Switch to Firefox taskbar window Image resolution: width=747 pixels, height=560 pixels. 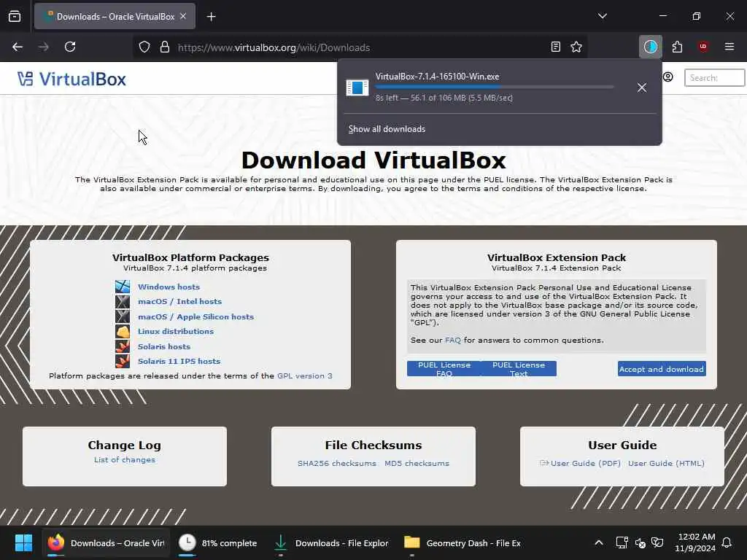pos(106,542)
